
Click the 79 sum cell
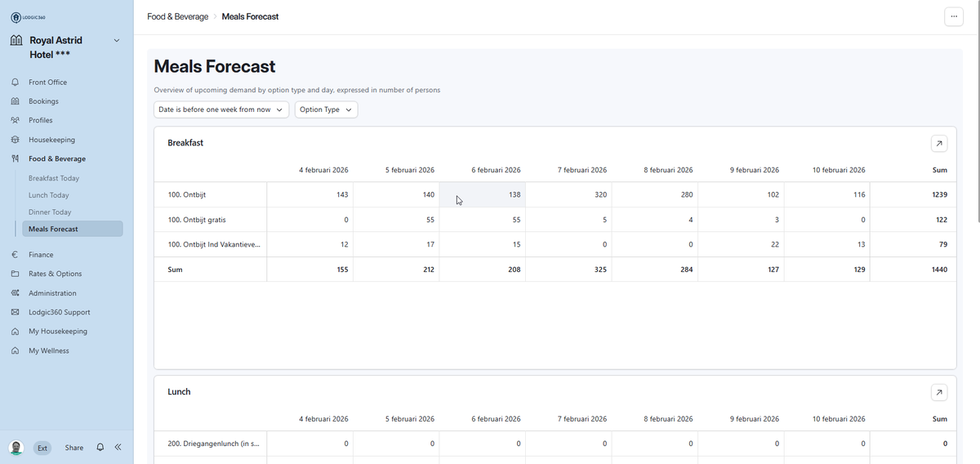[913, 245]
